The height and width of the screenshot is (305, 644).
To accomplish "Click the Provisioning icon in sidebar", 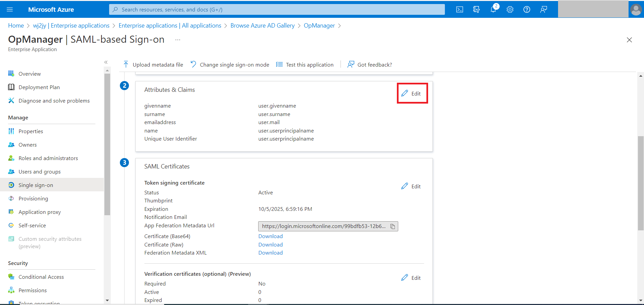I will pos(11,198).
